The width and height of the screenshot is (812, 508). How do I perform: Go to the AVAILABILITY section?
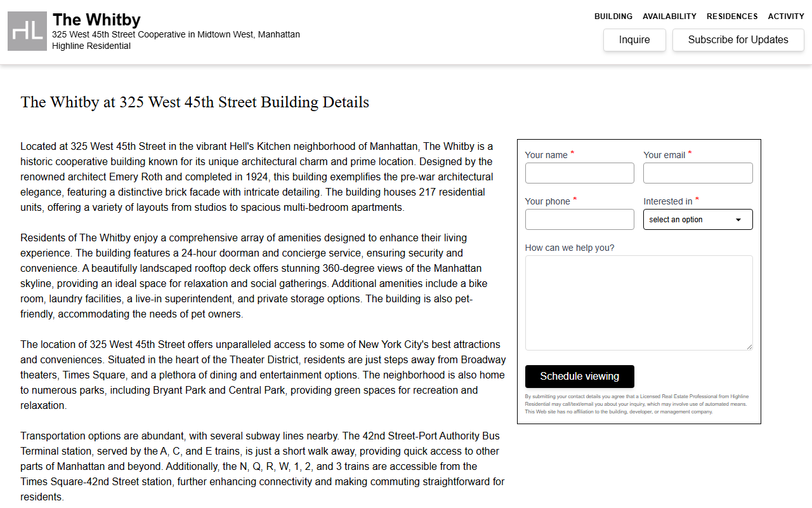[669, 17]
